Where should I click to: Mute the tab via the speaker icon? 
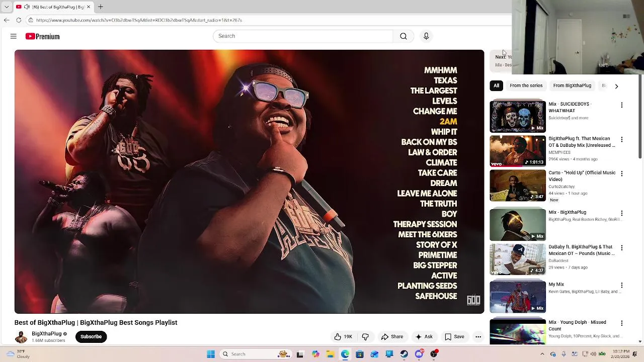click(26, 7)
